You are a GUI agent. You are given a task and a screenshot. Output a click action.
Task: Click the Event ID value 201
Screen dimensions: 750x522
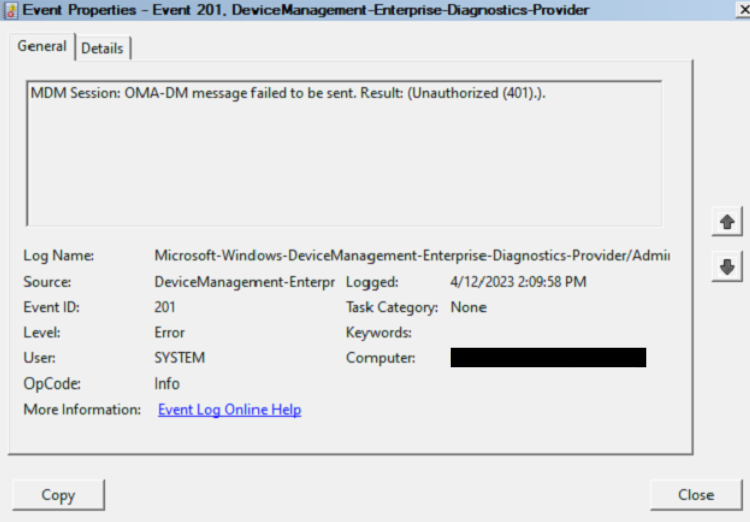pos(166,307)
